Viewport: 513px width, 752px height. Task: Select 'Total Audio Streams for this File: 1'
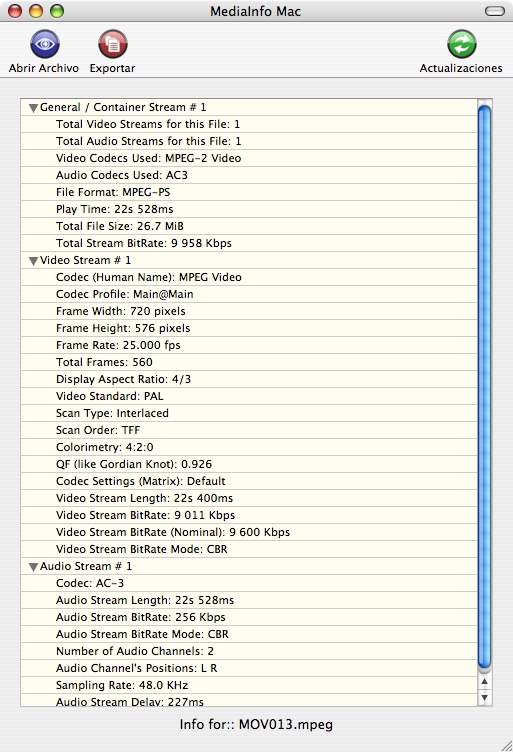click(x=249, y=141)
